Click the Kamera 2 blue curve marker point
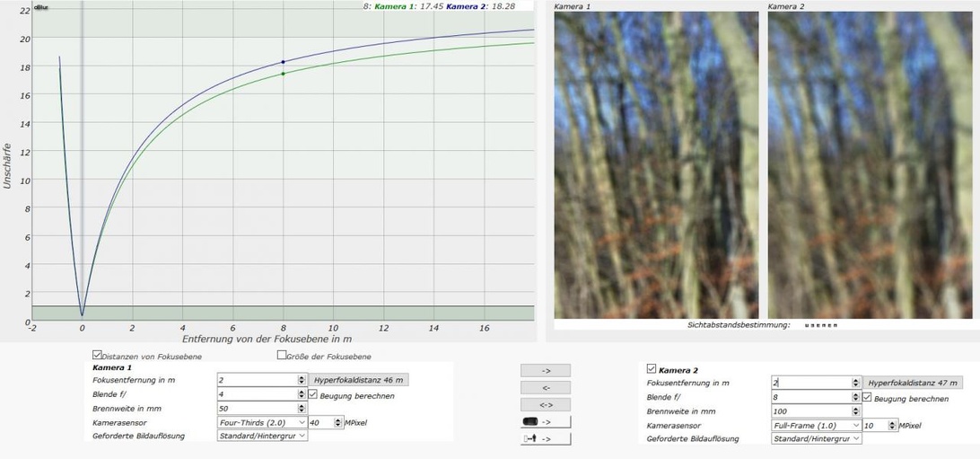 (284, 62)
